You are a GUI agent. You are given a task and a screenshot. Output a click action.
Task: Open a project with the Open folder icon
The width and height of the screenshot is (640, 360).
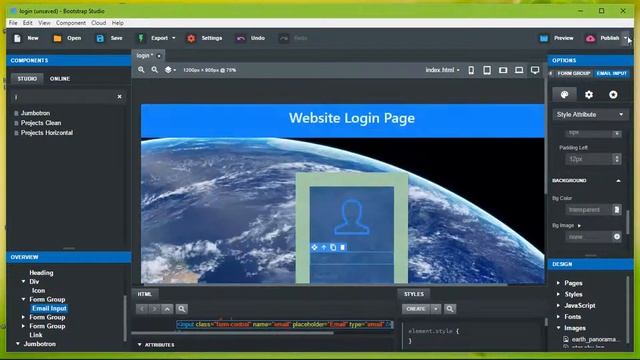(x=58, y=38)
